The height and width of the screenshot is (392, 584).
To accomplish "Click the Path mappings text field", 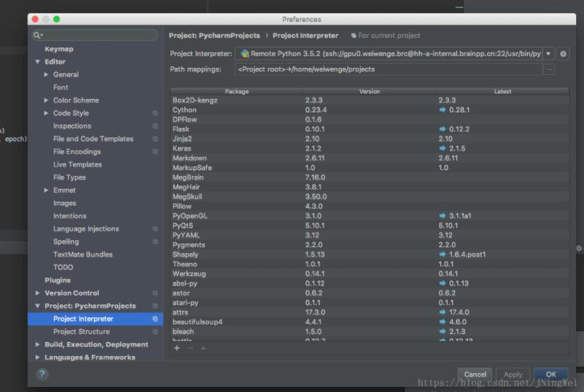I will click(x=388, y=70).
